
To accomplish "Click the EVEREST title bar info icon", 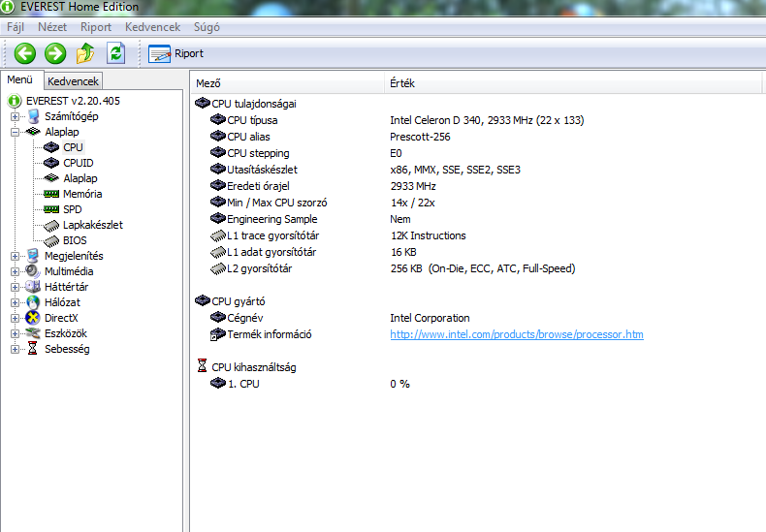I will (8, 7).
